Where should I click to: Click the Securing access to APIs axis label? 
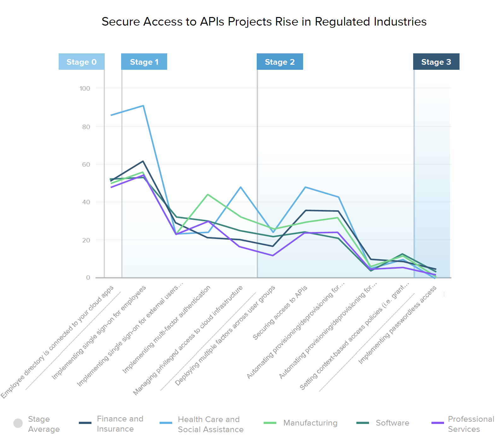(280, 313)
